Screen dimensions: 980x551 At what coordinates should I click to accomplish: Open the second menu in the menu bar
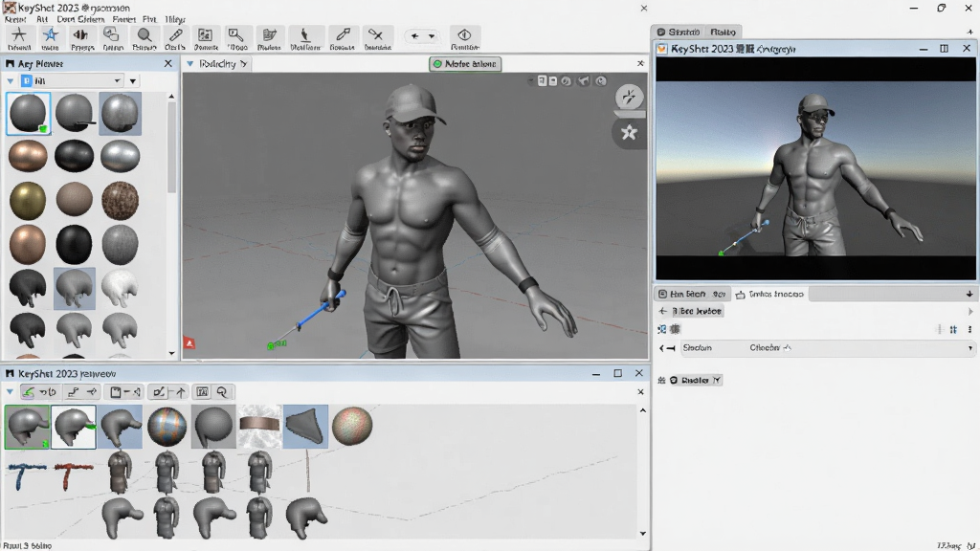point(42,19)
